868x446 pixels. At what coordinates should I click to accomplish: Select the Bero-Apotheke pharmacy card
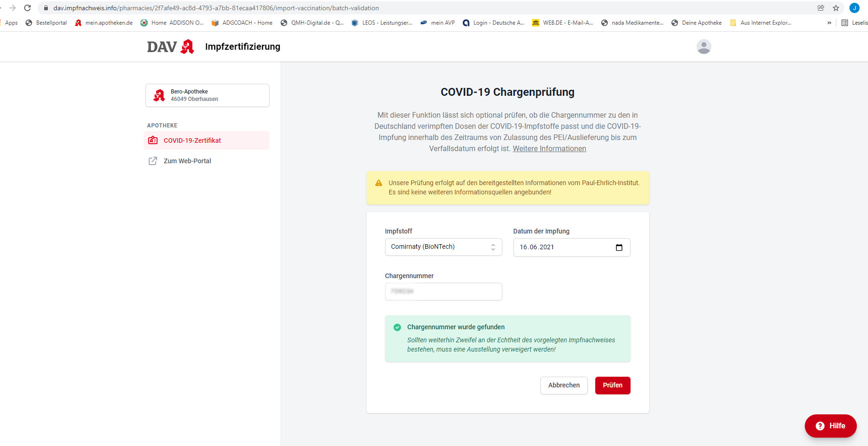click(x=207, y=95)
